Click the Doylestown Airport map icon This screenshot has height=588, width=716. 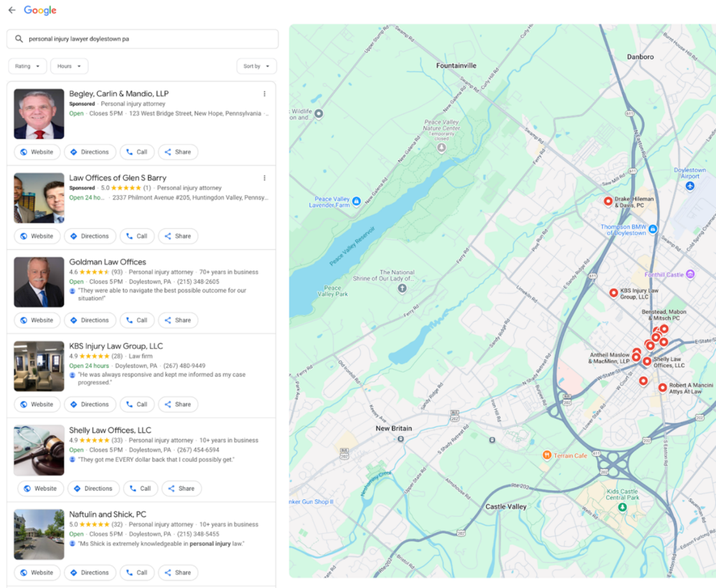point(690,186)
